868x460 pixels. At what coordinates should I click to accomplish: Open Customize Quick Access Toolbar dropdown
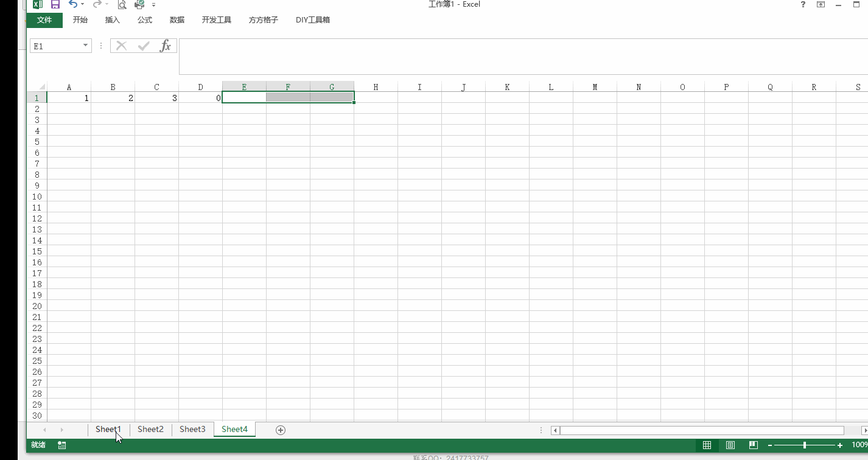tap(154, 5)
